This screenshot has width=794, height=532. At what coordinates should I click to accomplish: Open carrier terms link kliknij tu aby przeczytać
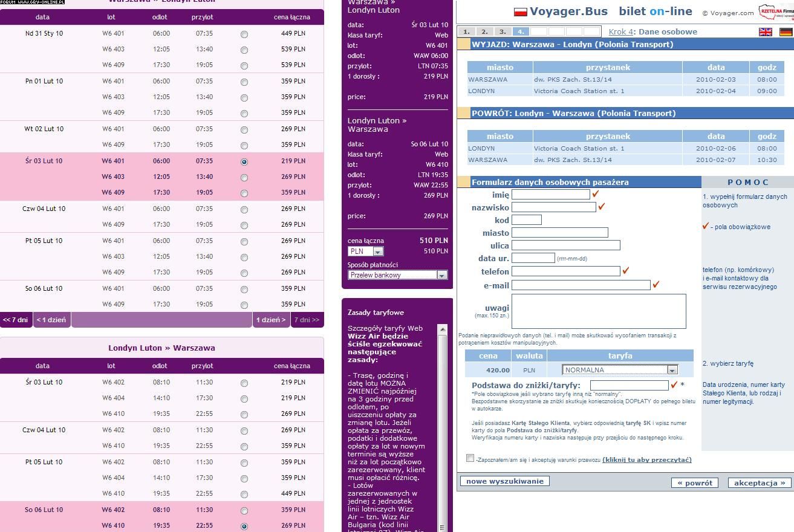pos(646,460)
